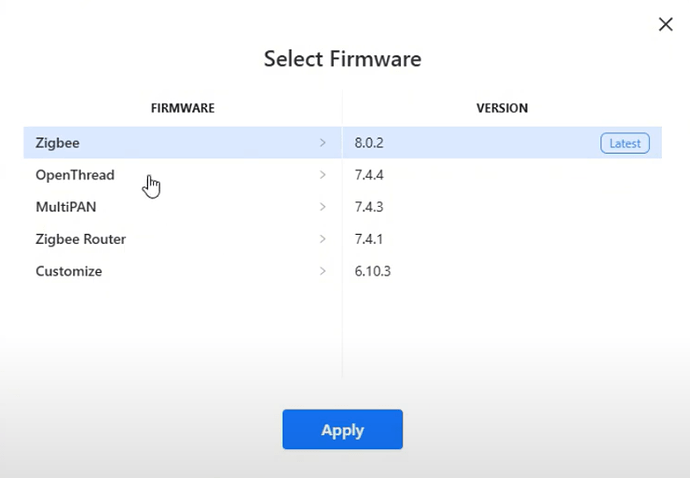Viewport: 690px width, 478px height.
Task: Pick the Zigbee Router firmware
Action: pyautogui.click(x=183, y=239)
